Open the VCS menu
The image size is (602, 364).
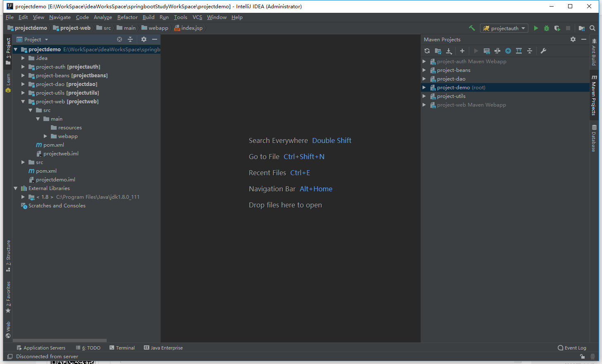pos(197,17)
